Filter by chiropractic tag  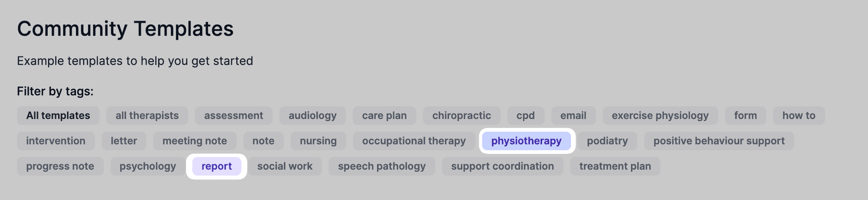coord(461,116)
